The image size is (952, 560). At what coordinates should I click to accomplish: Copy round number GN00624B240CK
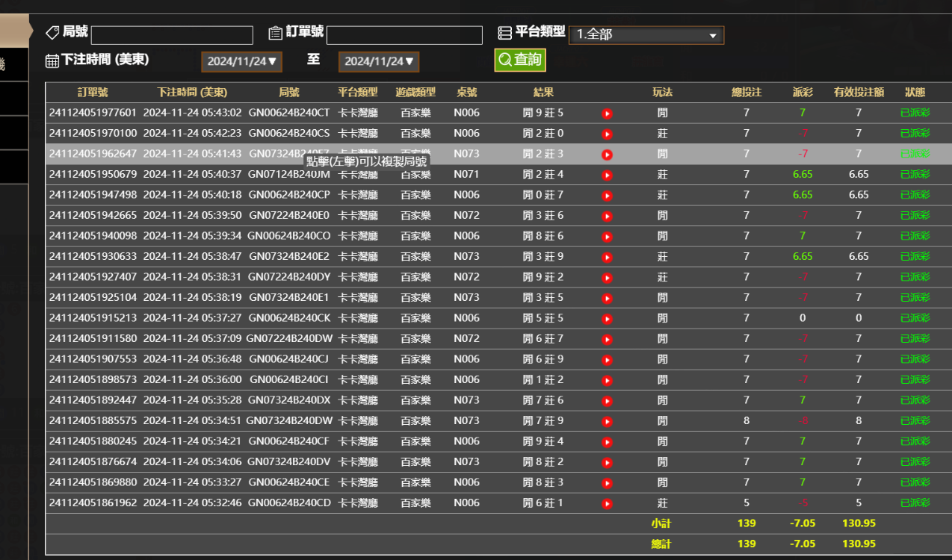pos(288,318)
